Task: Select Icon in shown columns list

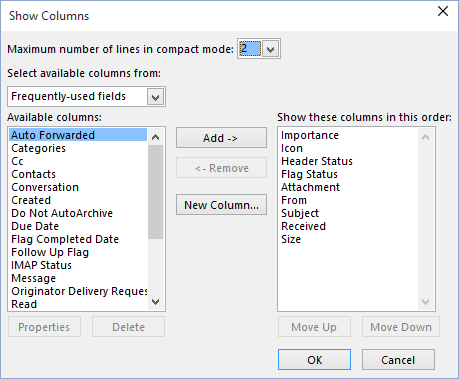Action: (x=348, y=148)
